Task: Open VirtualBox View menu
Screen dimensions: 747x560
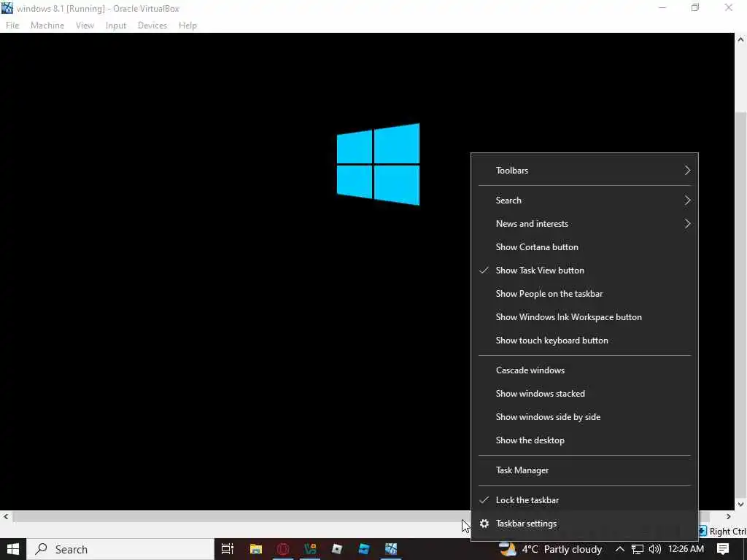Action: (x=85, y=26)
